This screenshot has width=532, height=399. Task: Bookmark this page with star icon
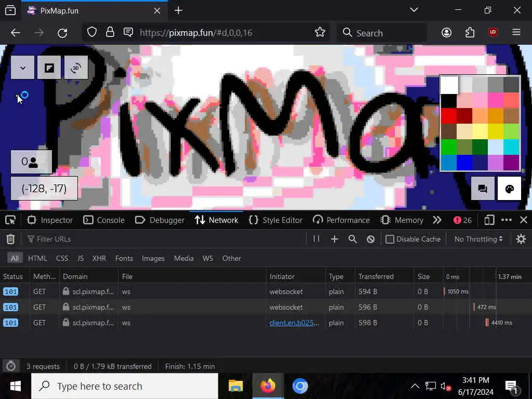pos(320,33)
